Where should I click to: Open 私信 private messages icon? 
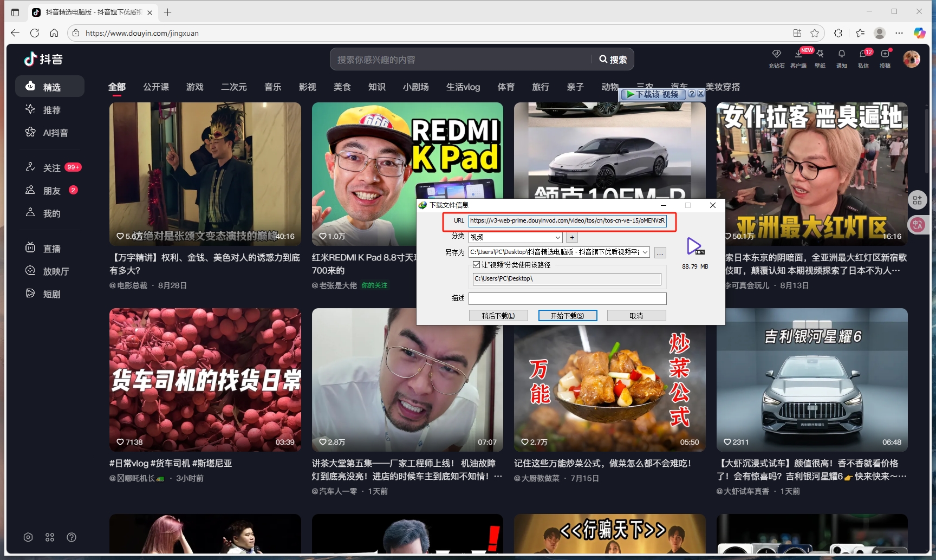click(x=863, y=58)
